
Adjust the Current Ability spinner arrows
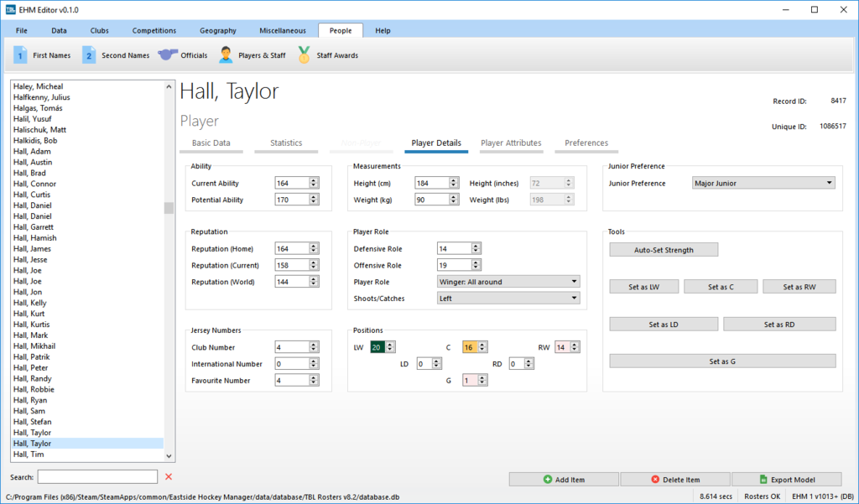[x=314, y=183]
